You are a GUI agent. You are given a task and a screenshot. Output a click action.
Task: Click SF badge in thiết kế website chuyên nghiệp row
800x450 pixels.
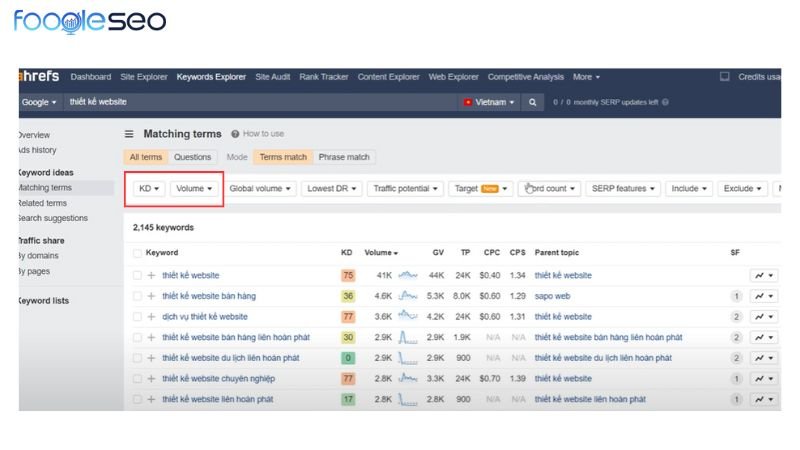736,379
